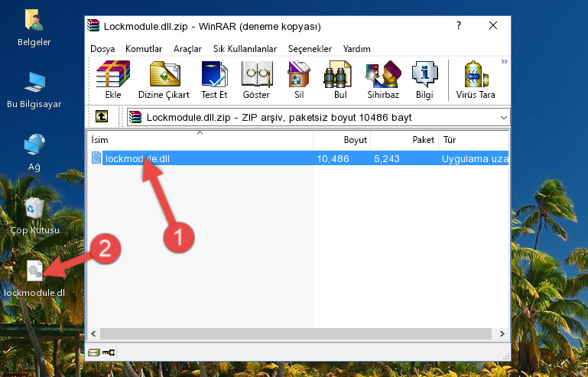Screen dimensions: 588x377
Task: Sort by Tür column header
Action: point(473,140)
